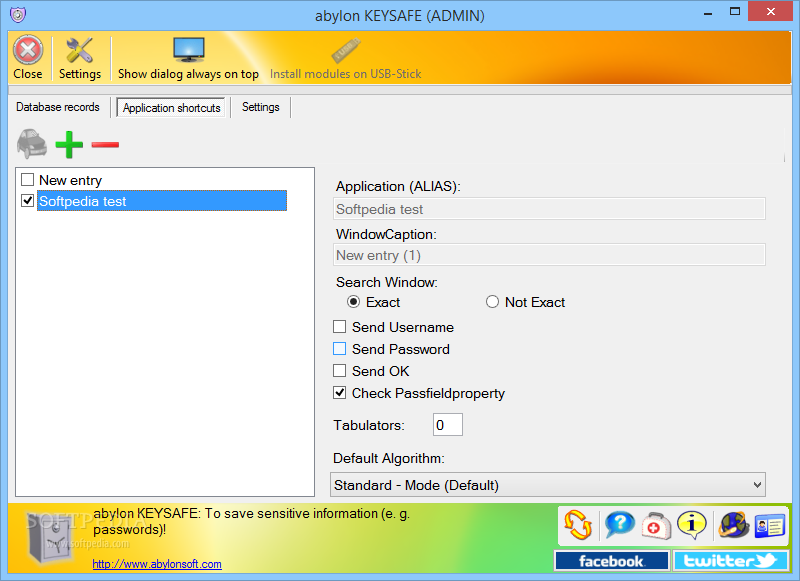
Task: Click the ID card registration icon
Action: [770, 525]
